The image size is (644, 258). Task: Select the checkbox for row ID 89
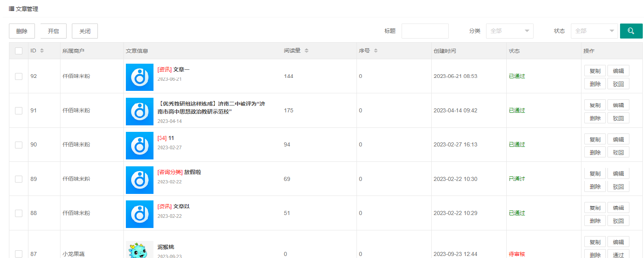pos(19,179)
